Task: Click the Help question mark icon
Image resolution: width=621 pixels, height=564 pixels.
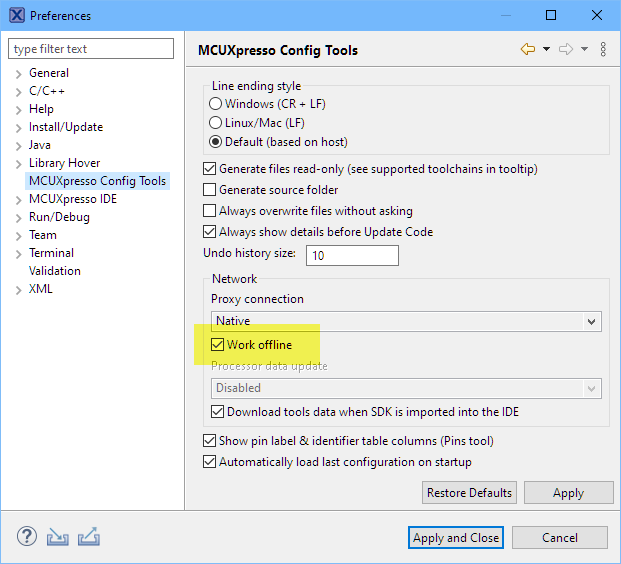Action: pyautogui.click(x=27, y=537)
